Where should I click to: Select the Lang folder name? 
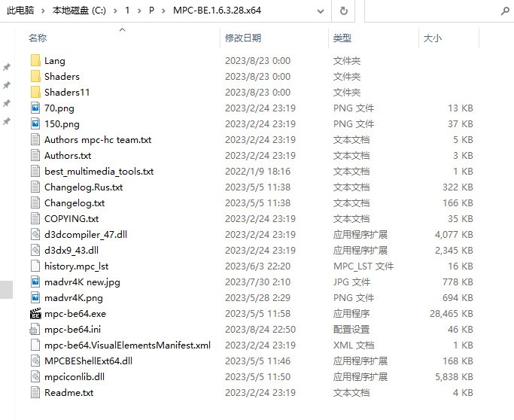pos(55,61)
